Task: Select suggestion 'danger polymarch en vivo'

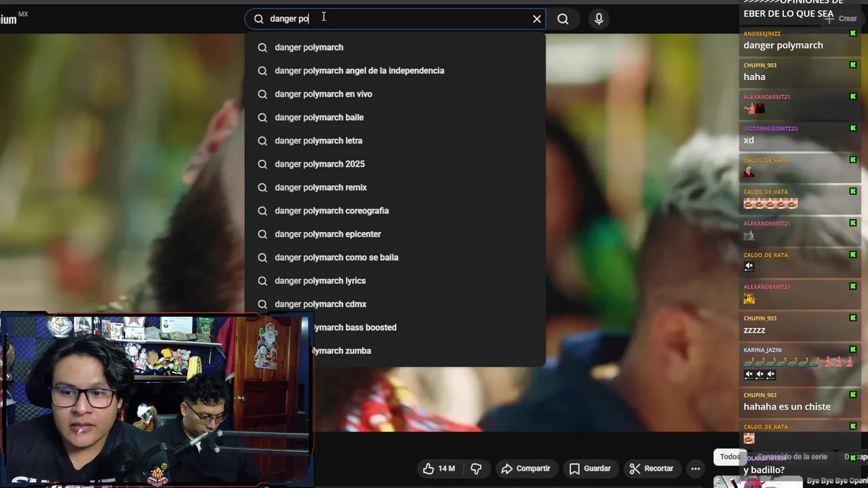Action: coord(395,94)
